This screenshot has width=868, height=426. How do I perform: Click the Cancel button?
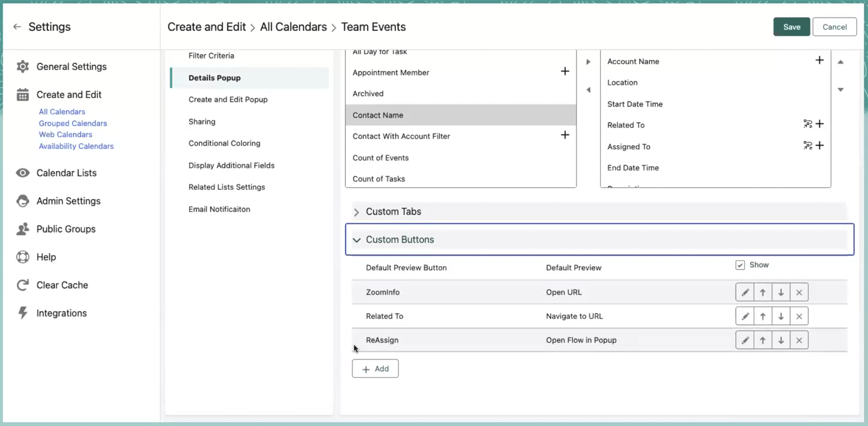click(834, 27)
